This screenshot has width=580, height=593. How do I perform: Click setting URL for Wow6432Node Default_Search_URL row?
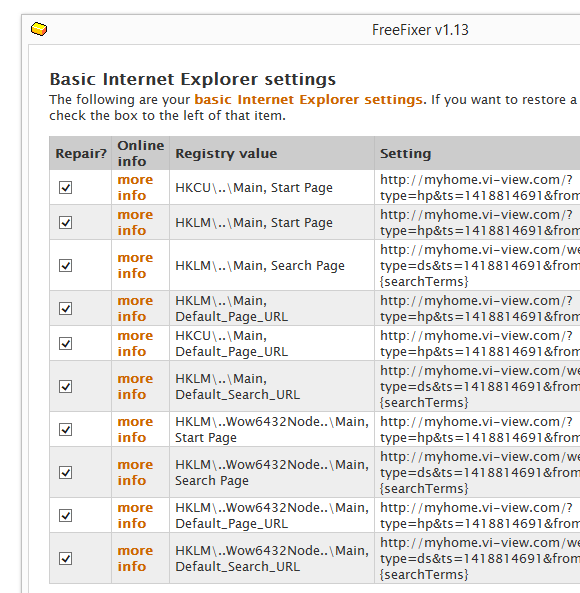480,558
